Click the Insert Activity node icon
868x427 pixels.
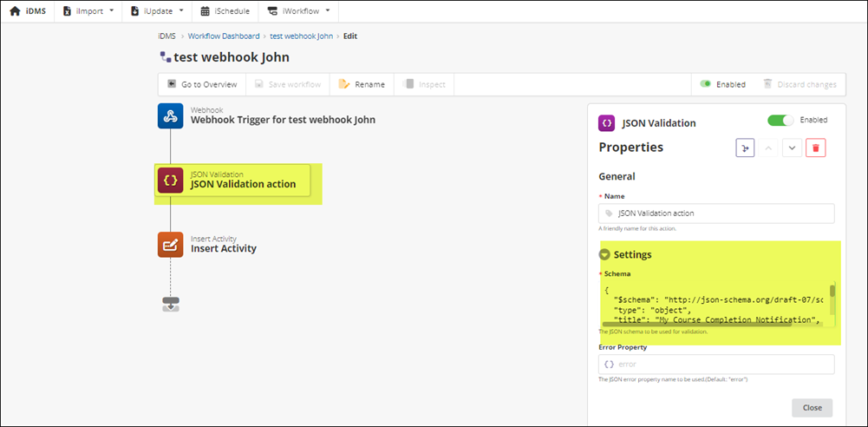(170, 244)
